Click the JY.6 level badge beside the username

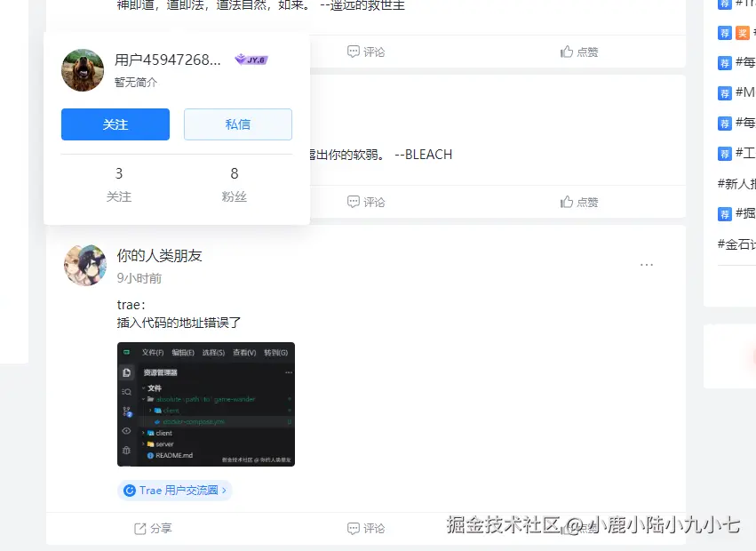click(252, 59)
